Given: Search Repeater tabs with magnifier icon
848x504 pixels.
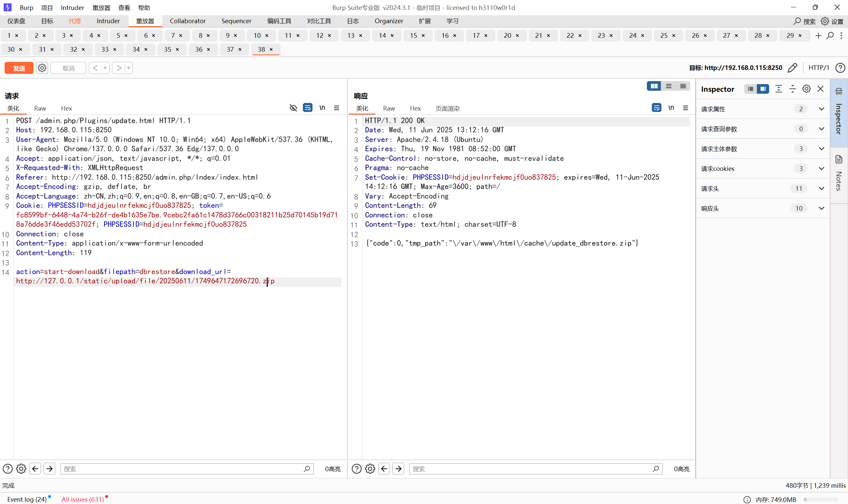Looking at the screenshot, I should coord(830,35).
